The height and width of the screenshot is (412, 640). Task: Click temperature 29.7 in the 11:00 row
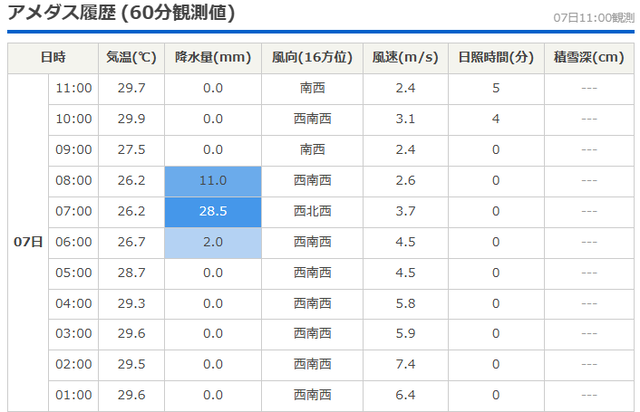(x=131, y=88)
